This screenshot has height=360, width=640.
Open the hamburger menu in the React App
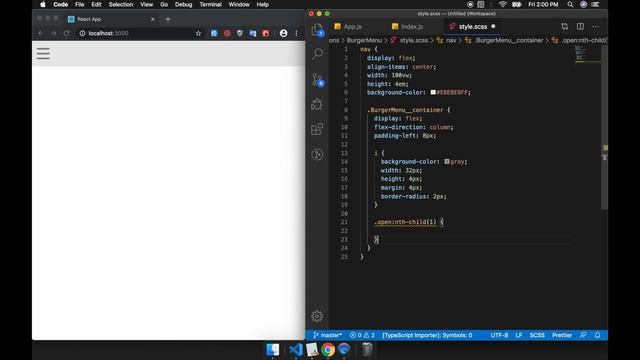43,53
